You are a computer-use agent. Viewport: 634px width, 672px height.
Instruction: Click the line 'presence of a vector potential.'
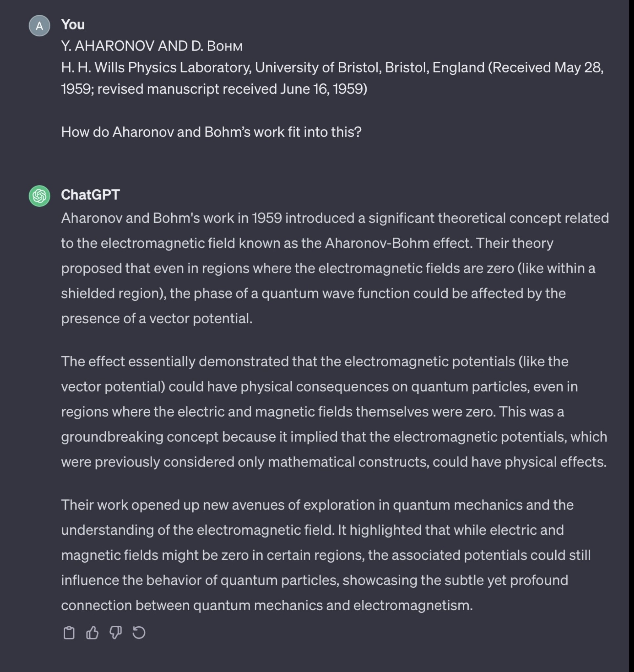click(x=157, y=319)
